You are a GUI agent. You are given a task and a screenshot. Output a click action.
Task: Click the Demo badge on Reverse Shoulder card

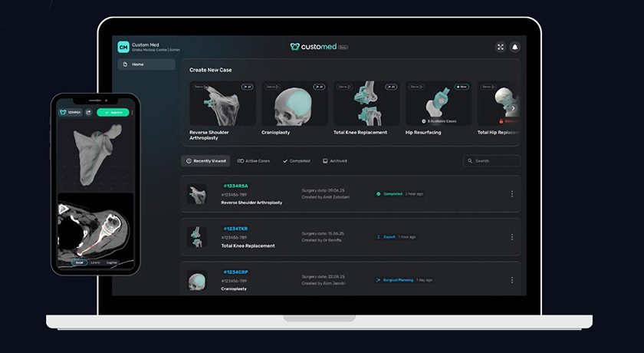tap(200, 87)
